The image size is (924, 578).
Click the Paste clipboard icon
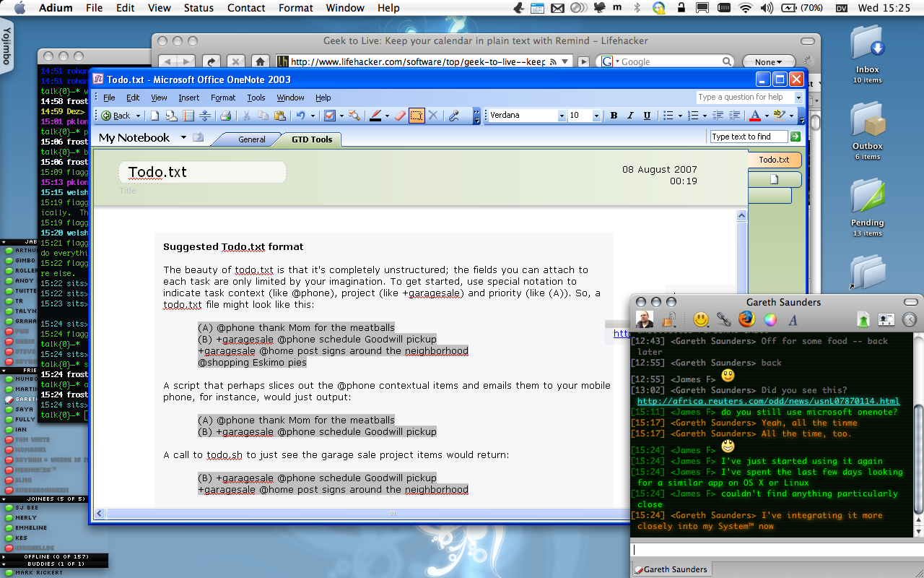pyautogui.click(x=280, y=116)
